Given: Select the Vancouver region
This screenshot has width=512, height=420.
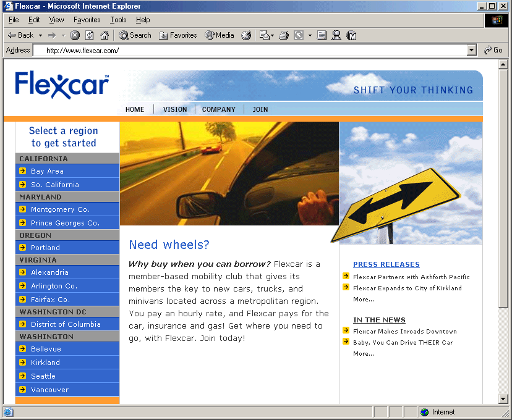Looking at the screenshot, I should (67, 390).
